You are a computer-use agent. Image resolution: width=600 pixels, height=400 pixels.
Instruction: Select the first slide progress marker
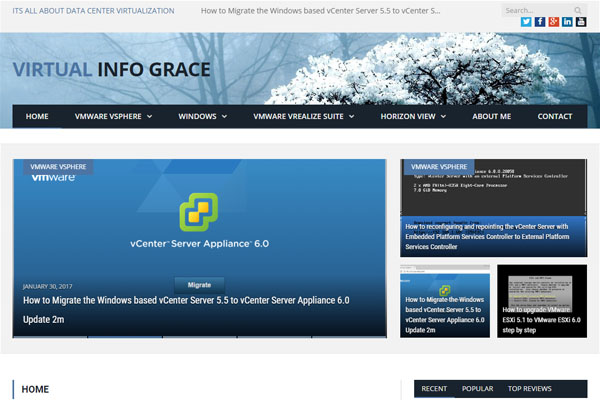point(50,337)
